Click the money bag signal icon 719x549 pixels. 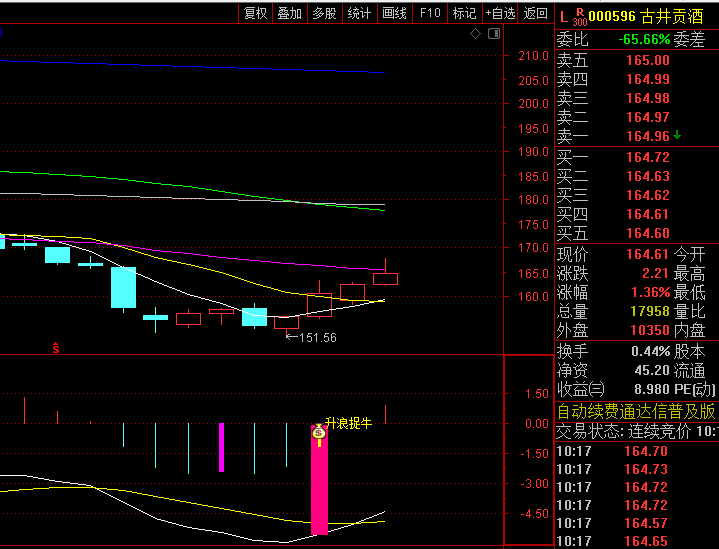coord(319,432)
